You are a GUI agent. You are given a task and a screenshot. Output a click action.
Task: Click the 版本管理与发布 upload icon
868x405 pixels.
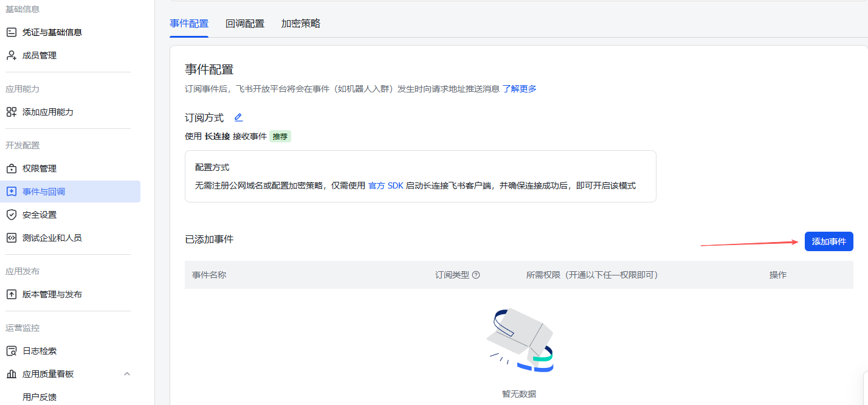click(11, 294)
